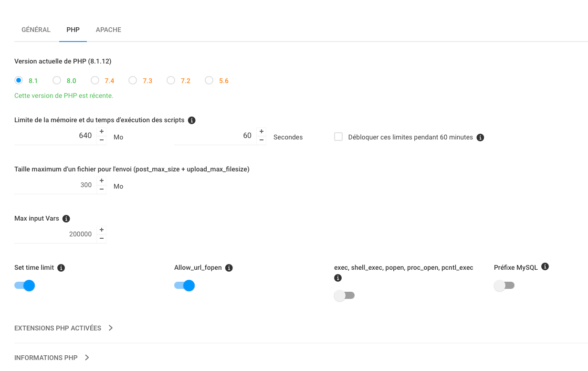Increase memory limit with plus stepper
Image resolution: width=588 pixels, height=371 pixels.
click(x=102, y=131)
